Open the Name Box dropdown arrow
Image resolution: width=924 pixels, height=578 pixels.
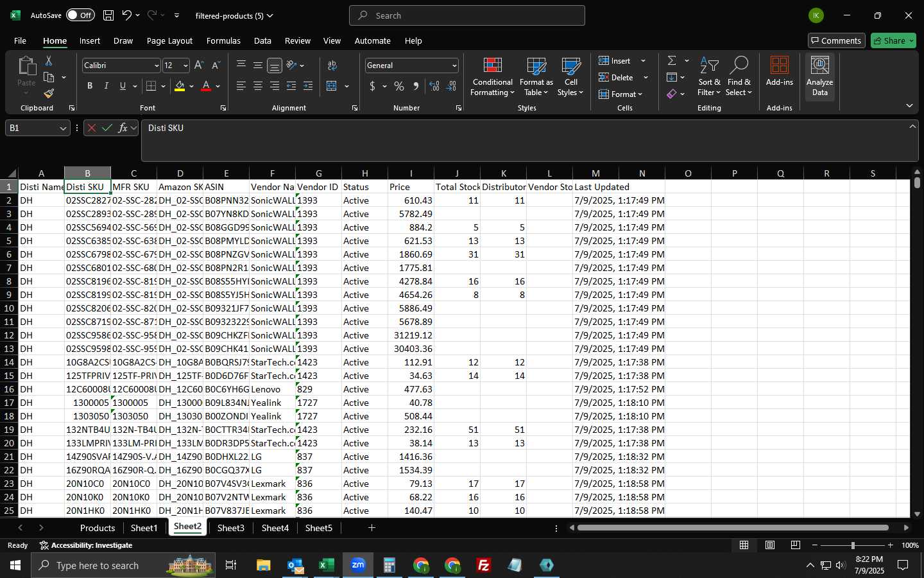[x=63, y=128]
